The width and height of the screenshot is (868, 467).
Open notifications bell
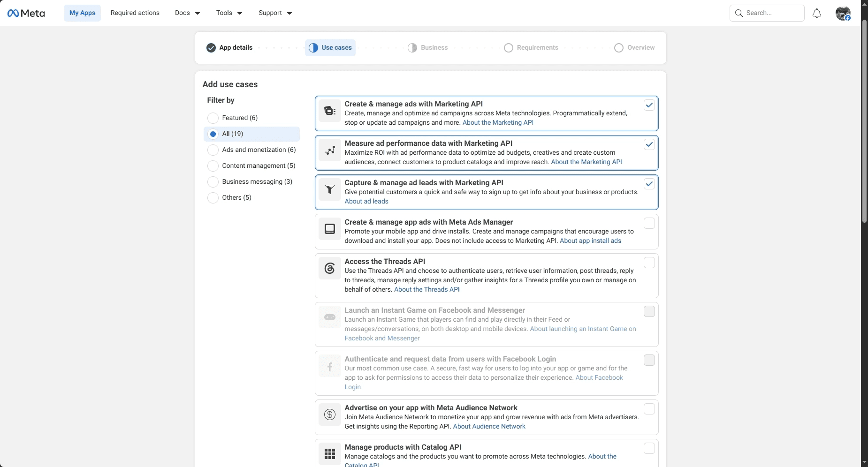point(817,13)
